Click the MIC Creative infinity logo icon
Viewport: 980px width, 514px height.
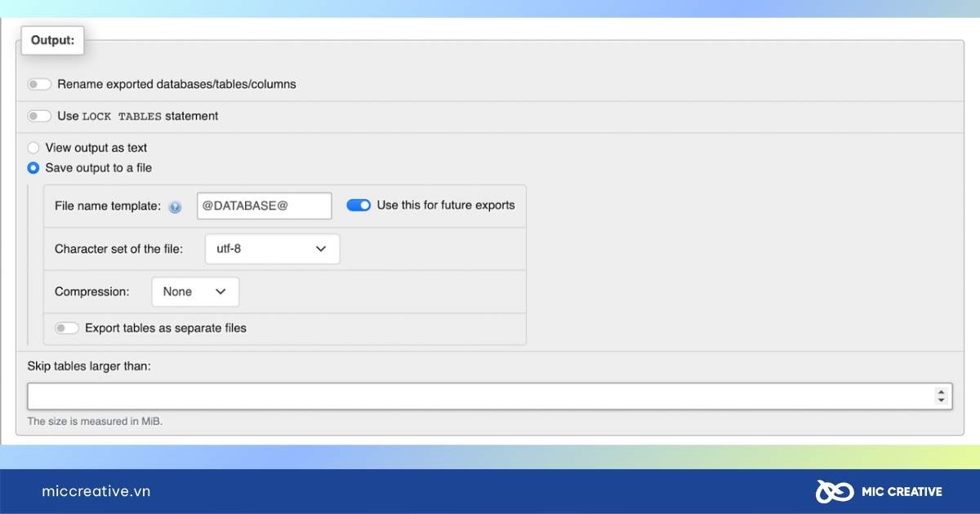(x=834, y=491)
